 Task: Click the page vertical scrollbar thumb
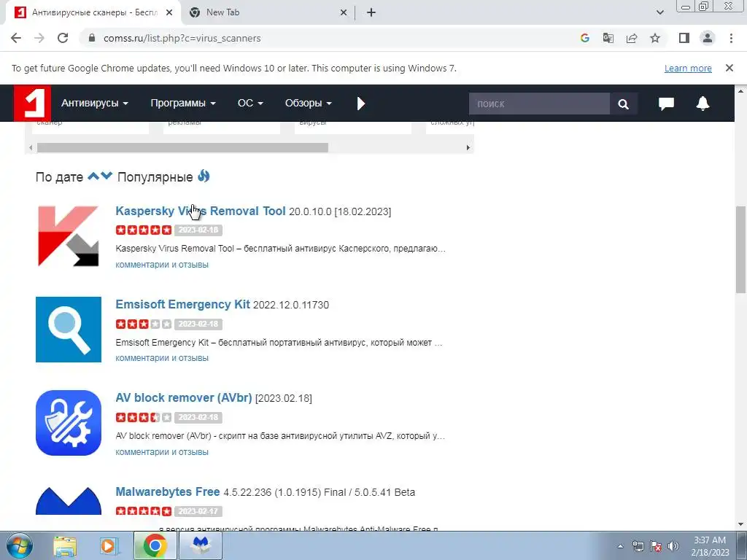741,249
